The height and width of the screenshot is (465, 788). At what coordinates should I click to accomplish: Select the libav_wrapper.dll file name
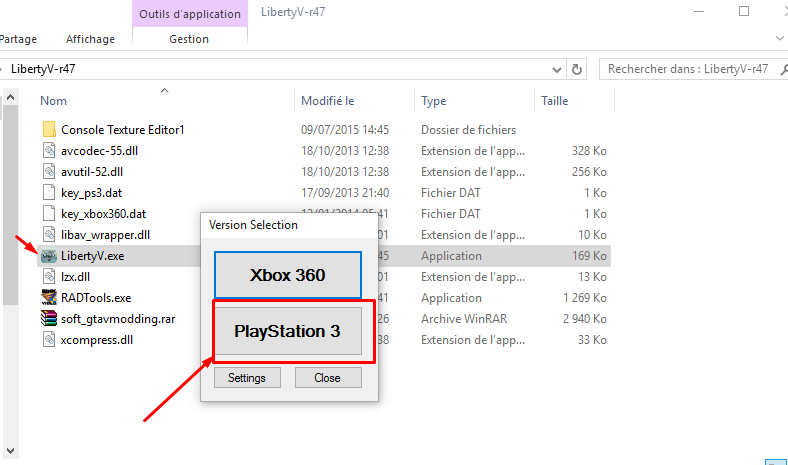click(x=106, y=235)
